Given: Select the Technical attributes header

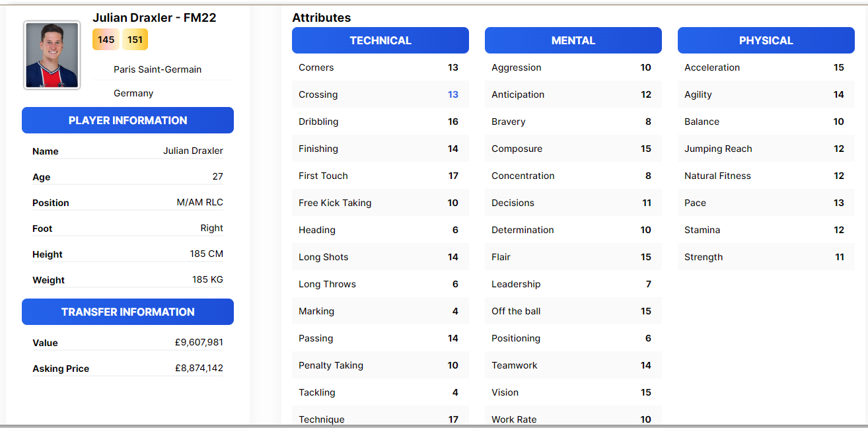Looking at the screenshot, I should [380, 40].
